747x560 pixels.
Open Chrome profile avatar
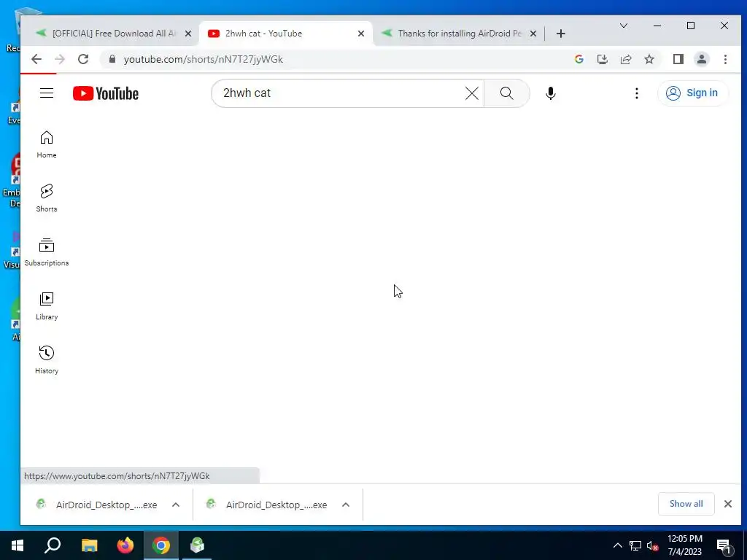(x=702, y=59)
